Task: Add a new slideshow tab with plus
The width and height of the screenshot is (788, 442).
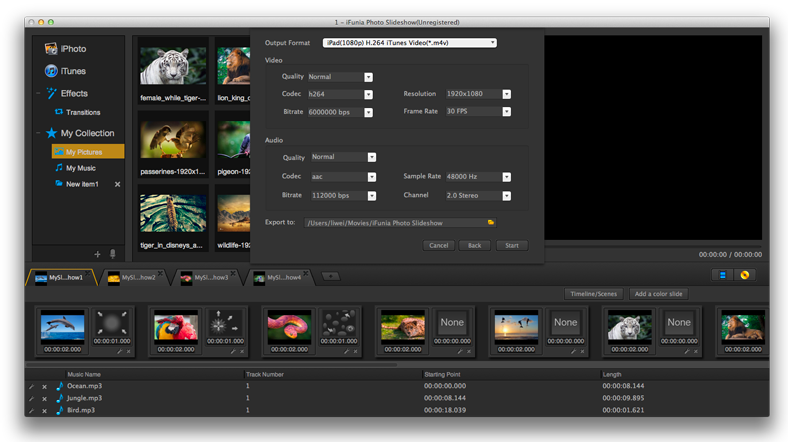Action: pyautogui.click(x=331, y=276)
